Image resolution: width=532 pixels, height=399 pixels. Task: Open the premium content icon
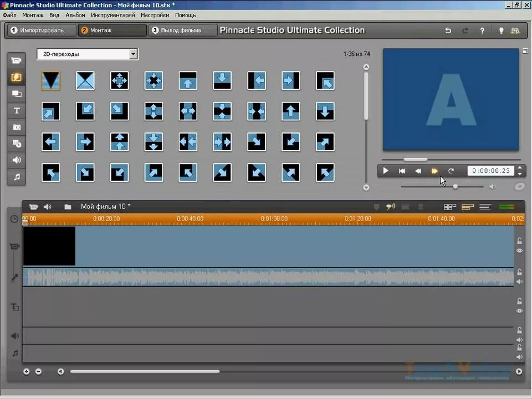[515, 30]
